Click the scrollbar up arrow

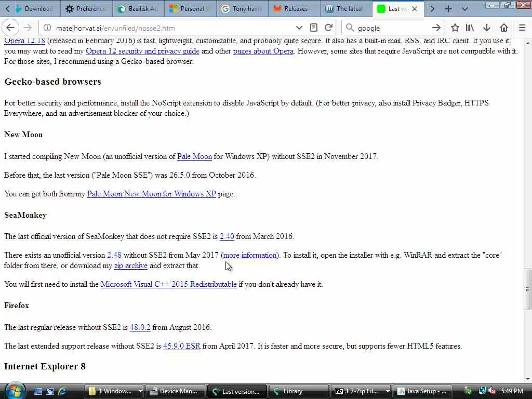527,43
